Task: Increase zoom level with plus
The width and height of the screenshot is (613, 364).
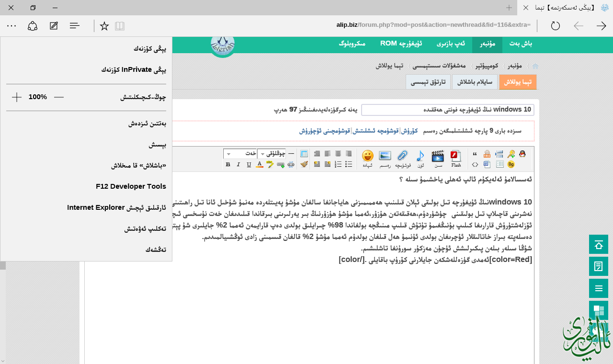Action: (x=17, y=97)
